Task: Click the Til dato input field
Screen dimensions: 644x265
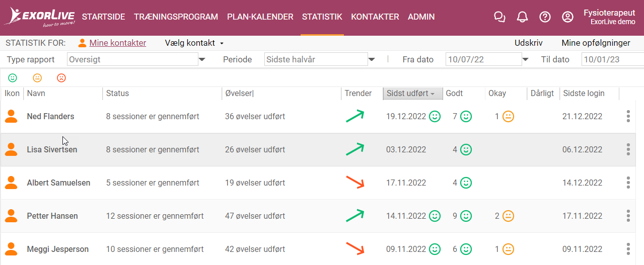Action: (613, 59)
